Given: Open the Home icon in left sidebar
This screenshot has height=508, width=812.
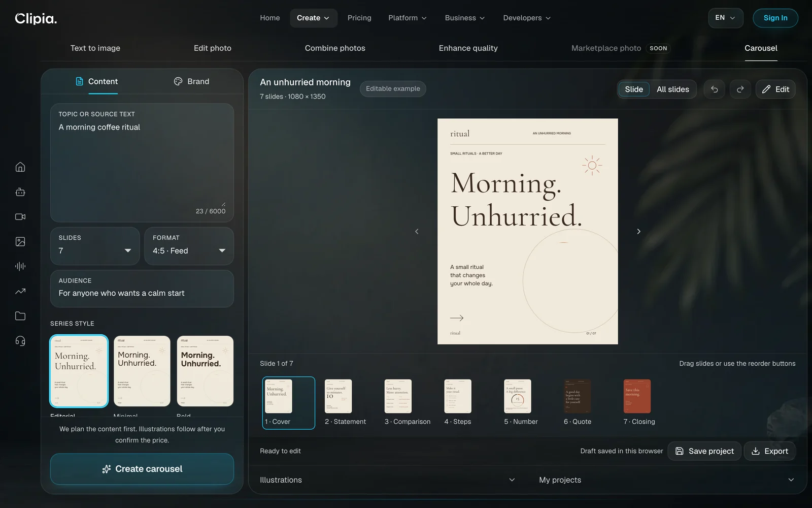Looking at the screenshot, I should click(20, 167).
